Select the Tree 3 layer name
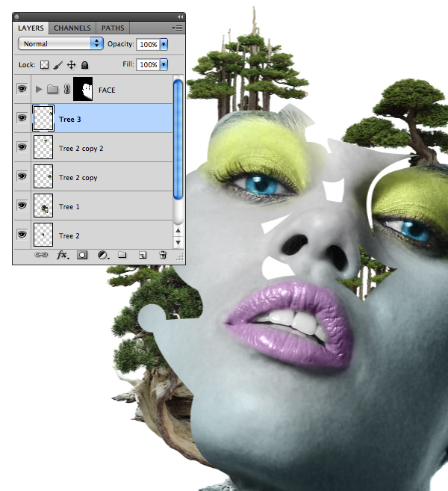The height and width of the screenshot is (491, 448). point(69,120)
